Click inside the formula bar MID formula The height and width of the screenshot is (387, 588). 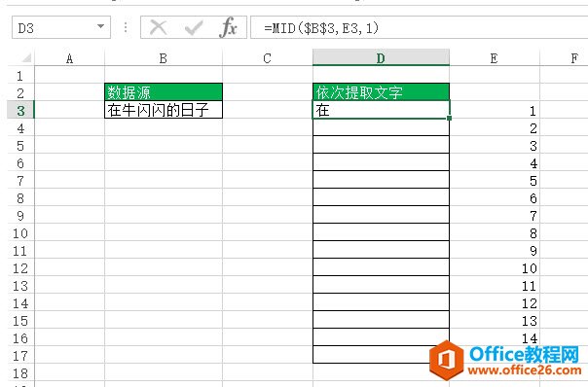(x=321, y=28)
